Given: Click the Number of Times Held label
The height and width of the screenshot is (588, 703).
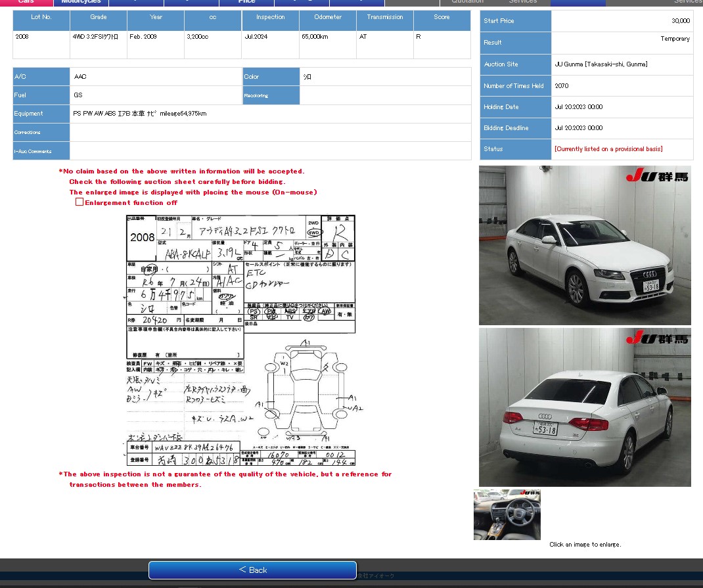Looking at the screenshot, I should point(516,85).
